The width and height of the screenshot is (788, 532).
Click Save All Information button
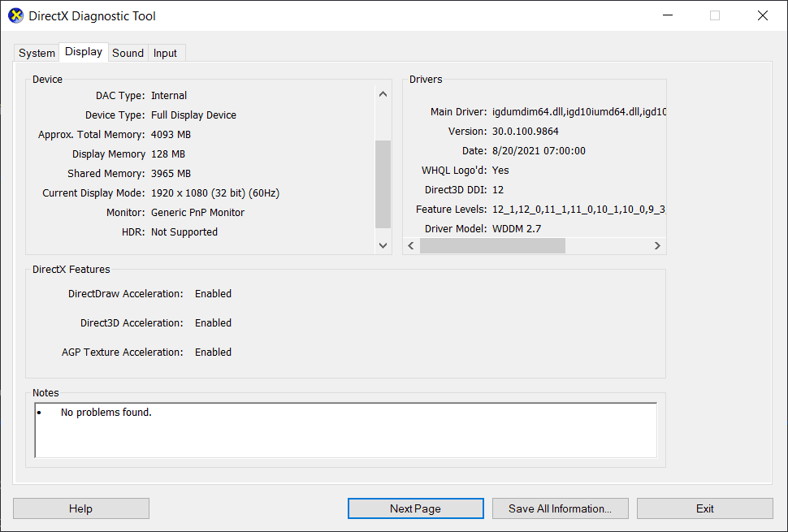tap(561, 508)
